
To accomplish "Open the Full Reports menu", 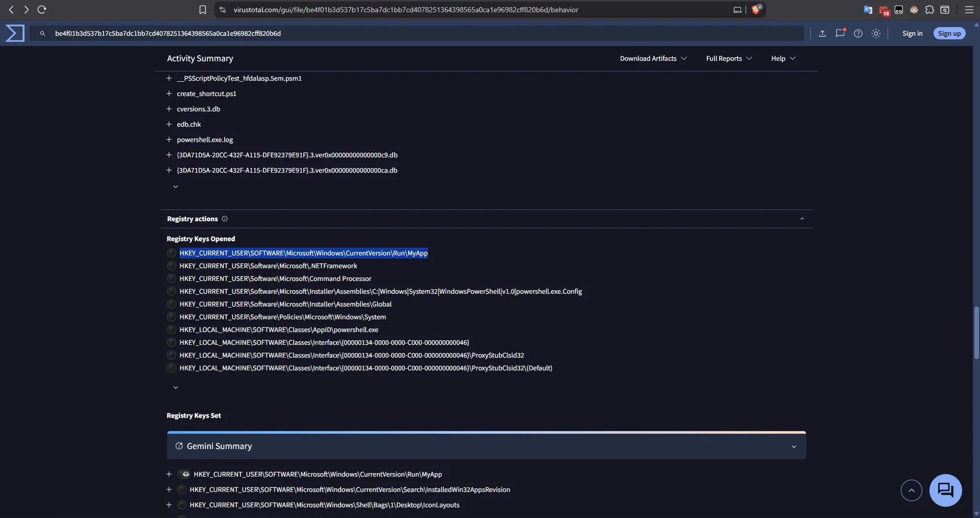I will (x=729, y=59).
